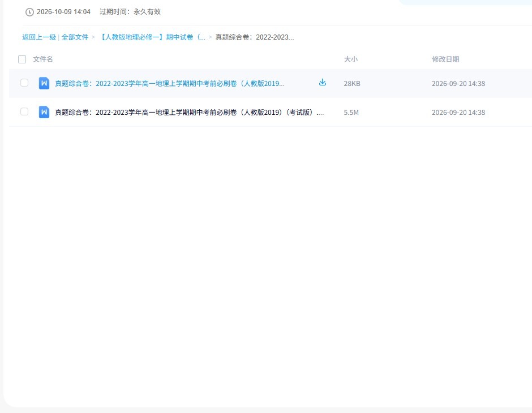
Task: Sort by 大小 column header
Action: [351, 59]
